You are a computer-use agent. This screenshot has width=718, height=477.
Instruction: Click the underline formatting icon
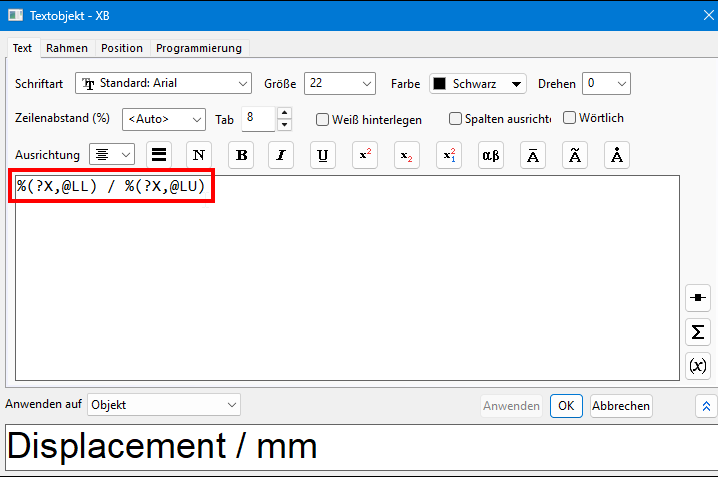click(323, 155)
